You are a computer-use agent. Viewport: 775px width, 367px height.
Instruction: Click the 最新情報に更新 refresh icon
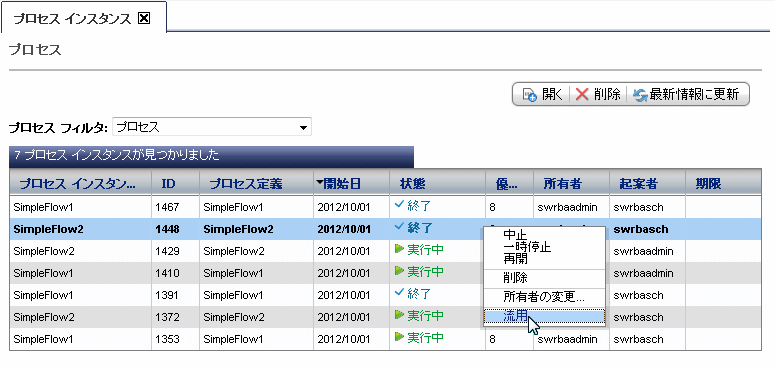[641, 95]
